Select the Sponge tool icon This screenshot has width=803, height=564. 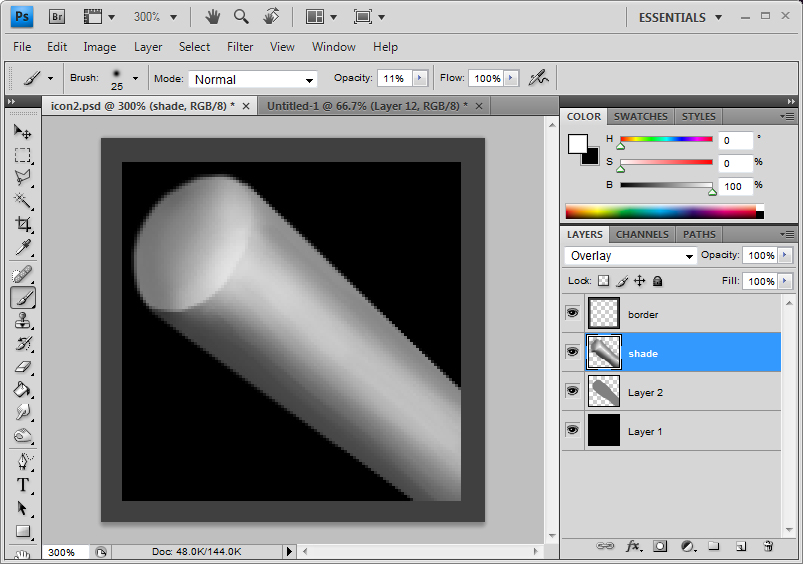point(23,436)
